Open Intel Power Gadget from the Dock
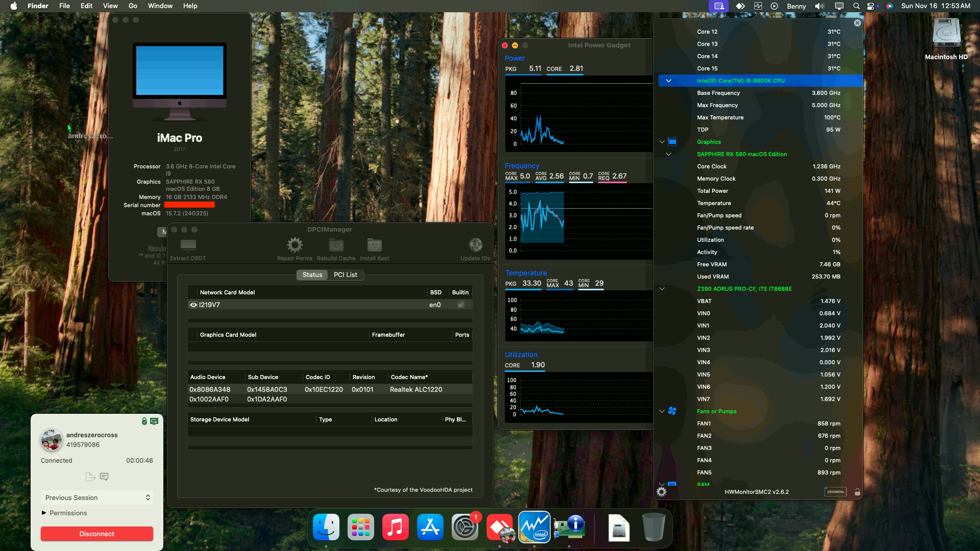Image resolution: width=980 pixels, height=551 pixels. (x=534, y=528)
